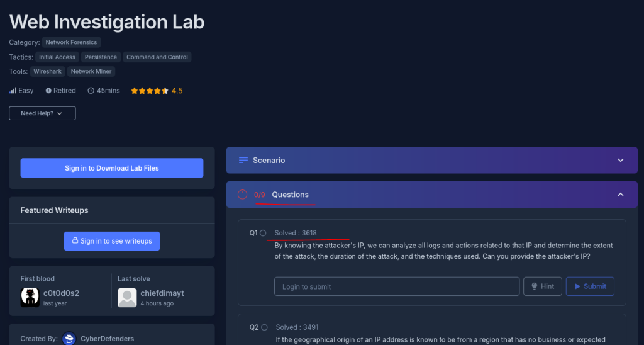Click Sign in to Download Lab Files
The image size is (644, 345).
(x=112, y=168)
